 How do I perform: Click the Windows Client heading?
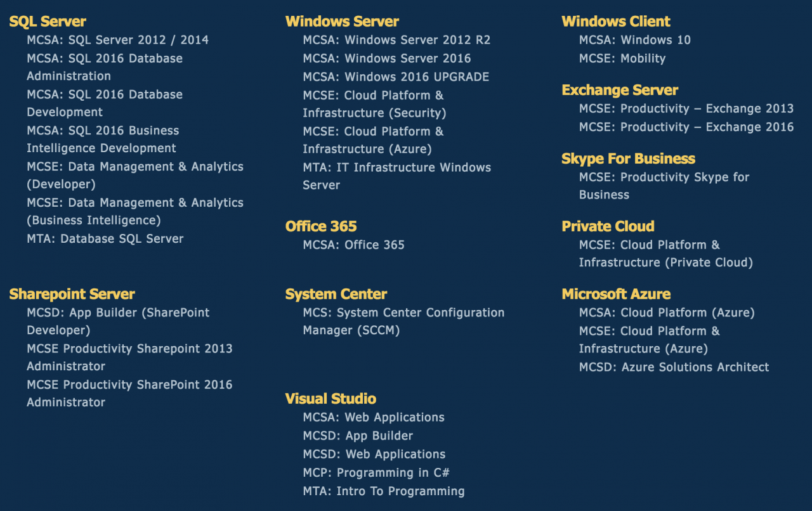tap(616, 22)
